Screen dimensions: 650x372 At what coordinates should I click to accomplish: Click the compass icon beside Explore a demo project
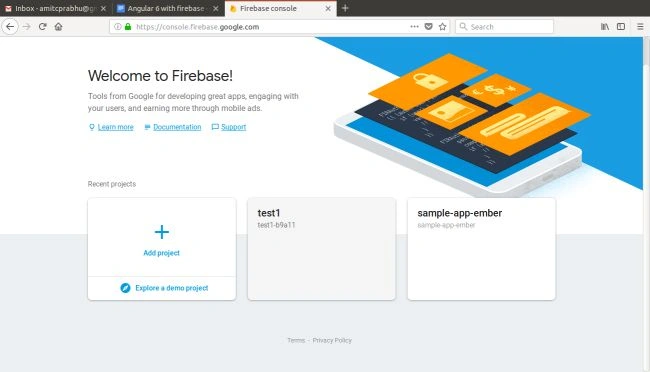[125, 288]
